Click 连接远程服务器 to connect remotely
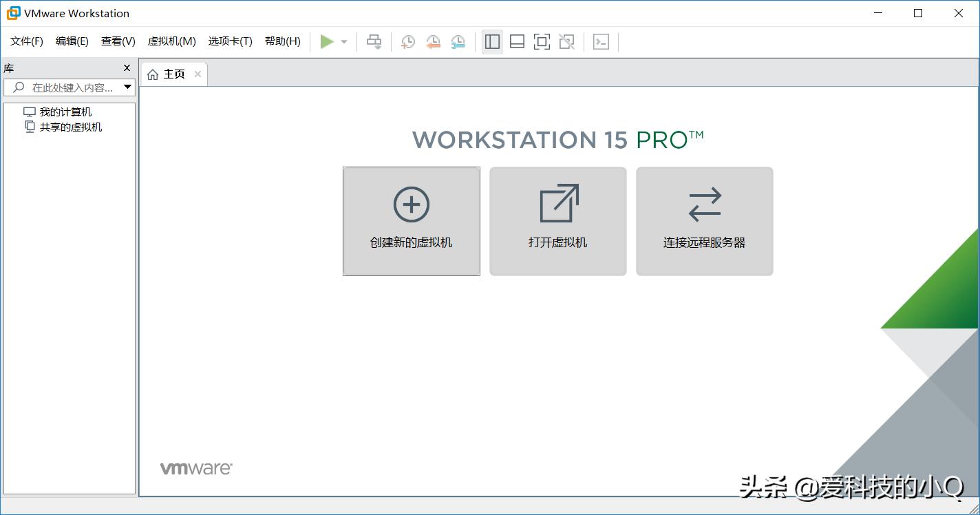 [704, 221]
